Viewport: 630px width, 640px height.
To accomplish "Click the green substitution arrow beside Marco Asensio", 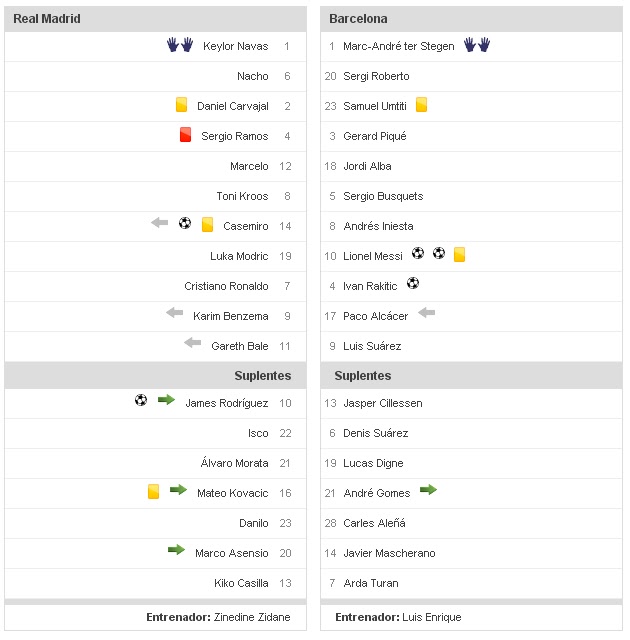I will [x=176, y=550].
